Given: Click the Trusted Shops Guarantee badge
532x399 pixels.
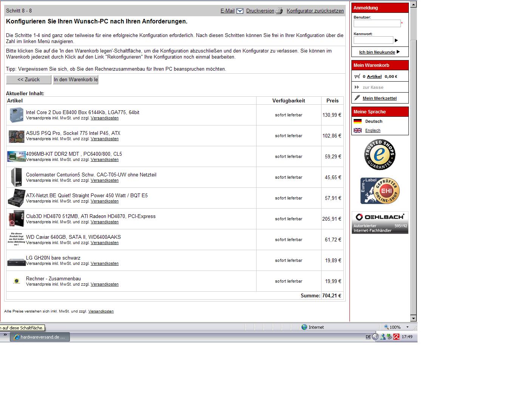Looking at the screenshot, I should click(x=380, y=155).
